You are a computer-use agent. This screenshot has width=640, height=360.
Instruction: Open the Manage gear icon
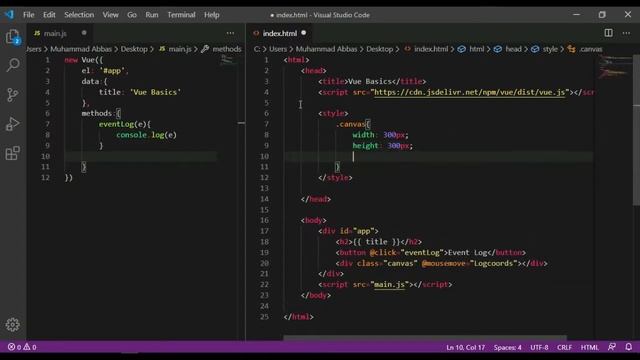[13, 325]
